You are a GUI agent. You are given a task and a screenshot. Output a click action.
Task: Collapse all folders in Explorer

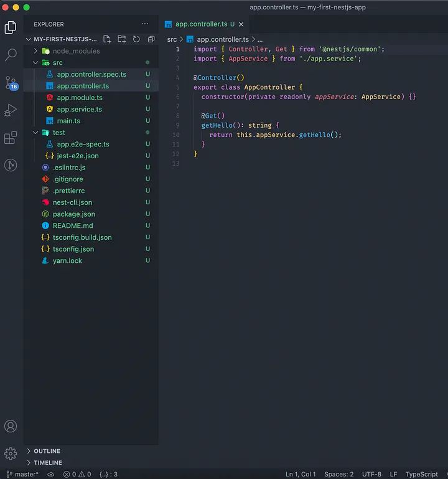(151, 39)
